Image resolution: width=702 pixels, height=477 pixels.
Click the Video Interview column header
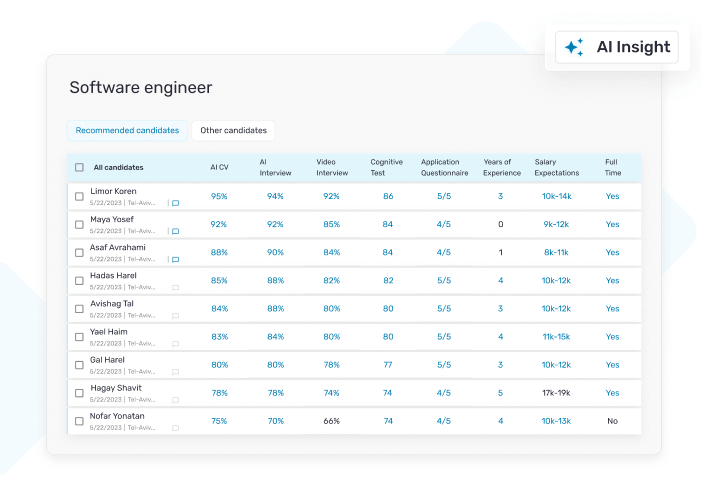[332, 168]
